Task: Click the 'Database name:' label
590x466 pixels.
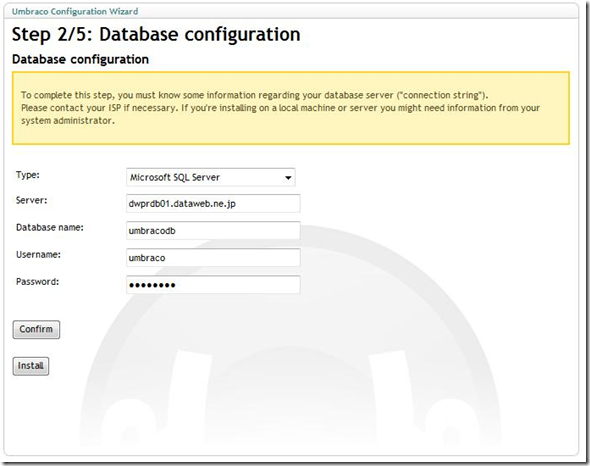Action: click(50, 228)
